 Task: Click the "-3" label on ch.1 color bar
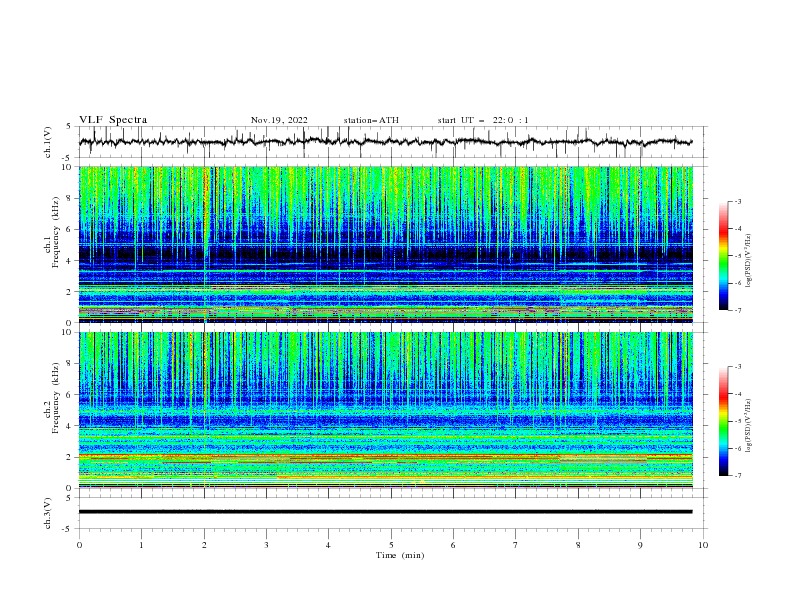[738, 201]
